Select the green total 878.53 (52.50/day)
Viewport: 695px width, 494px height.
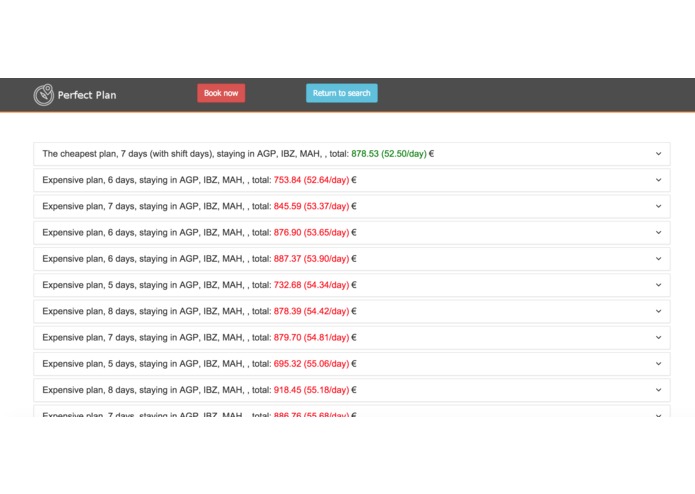389,154
